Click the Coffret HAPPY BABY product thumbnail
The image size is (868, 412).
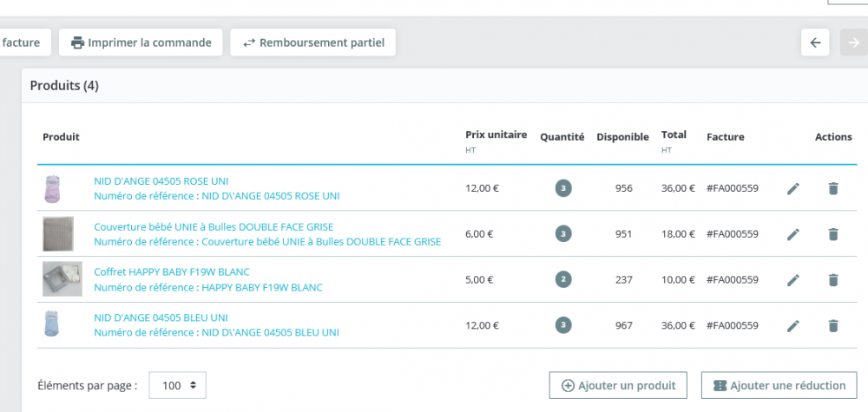tap(62, 279)
